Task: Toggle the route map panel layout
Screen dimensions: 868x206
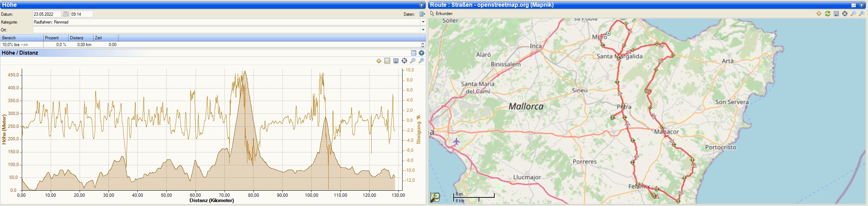Action: 853,5
